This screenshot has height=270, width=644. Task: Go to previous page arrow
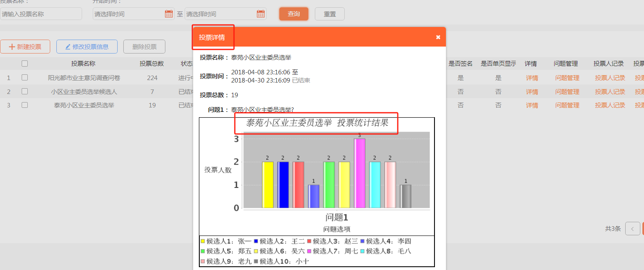tap(632, 229)
